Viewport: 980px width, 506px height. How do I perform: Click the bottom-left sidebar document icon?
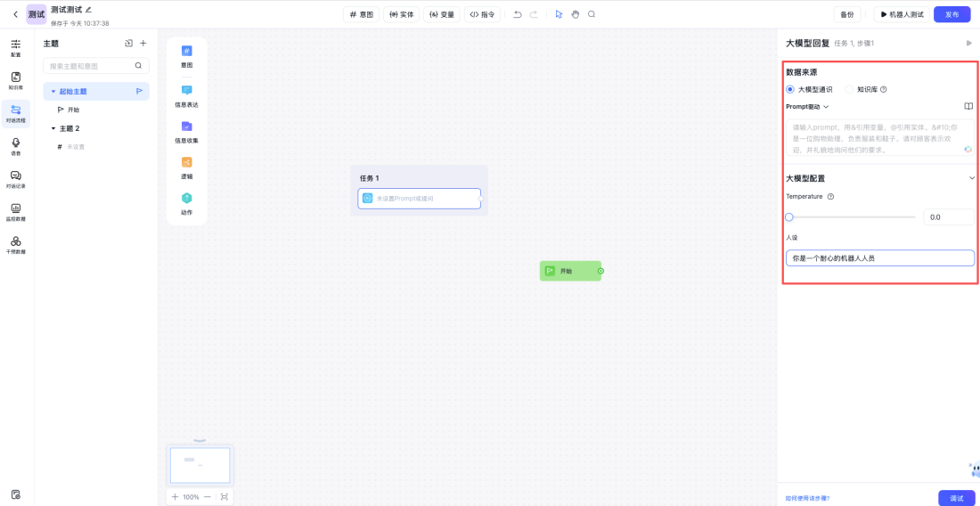[16, 494]
